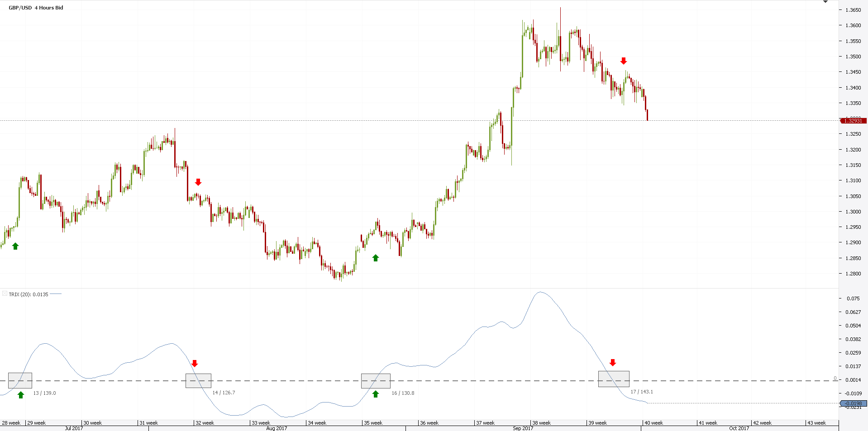Select the TRIX (20): 0.0135 indicator label
868x431 pixels.
29,294
